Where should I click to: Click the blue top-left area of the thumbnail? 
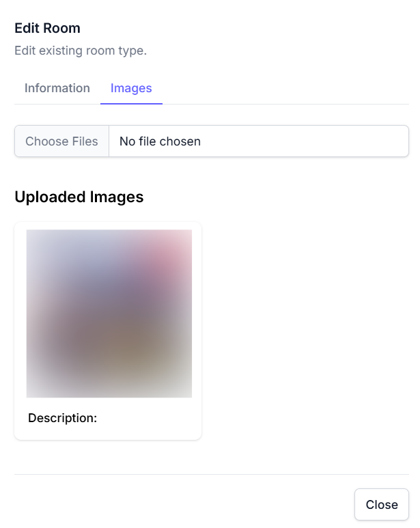pos(61,256)
